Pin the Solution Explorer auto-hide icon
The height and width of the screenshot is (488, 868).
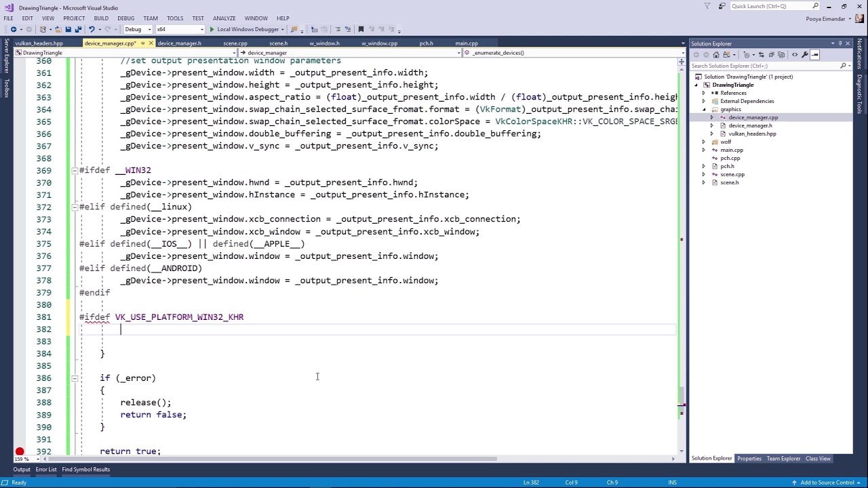pos(840,43)
